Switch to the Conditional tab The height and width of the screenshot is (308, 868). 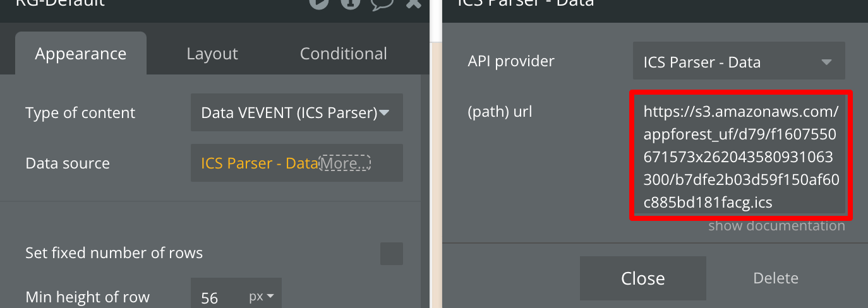pos(343,54)
